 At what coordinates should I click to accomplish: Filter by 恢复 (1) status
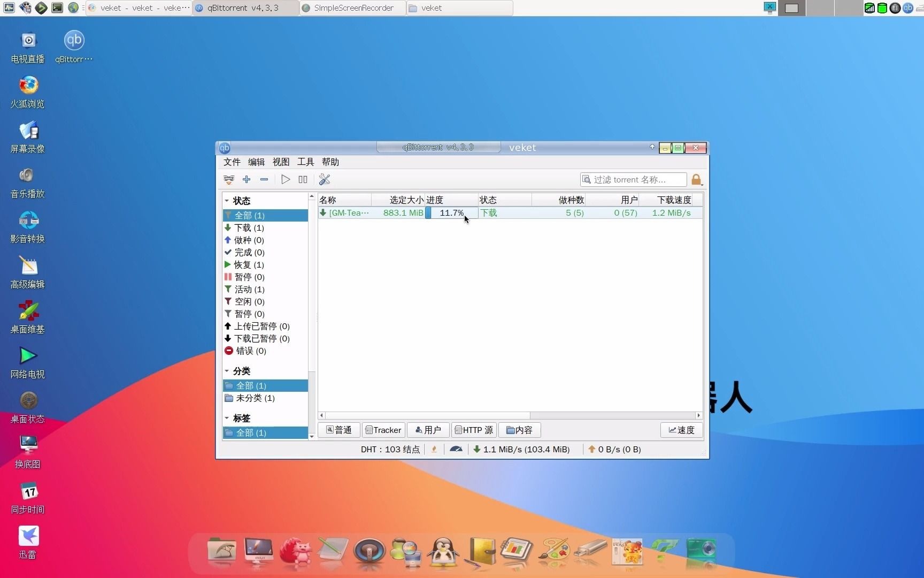(265, 264)
